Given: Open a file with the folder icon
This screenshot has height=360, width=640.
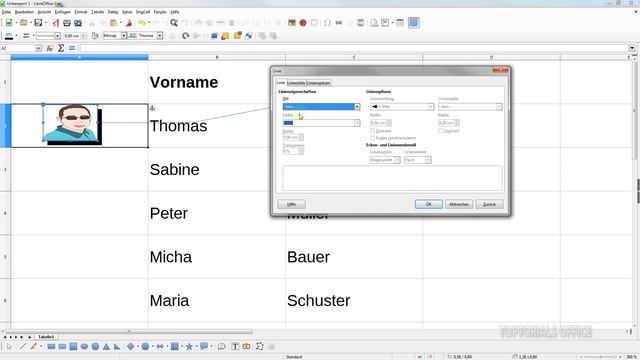Looking at the screenshot, I should click(24, 23).
